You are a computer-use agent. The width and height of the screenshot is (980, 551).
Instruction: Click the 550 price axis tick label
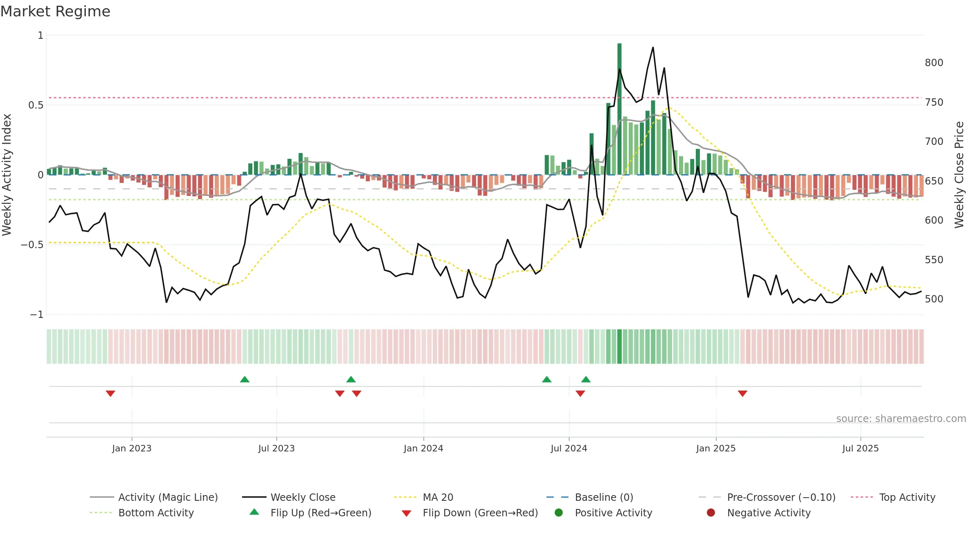tap(934, 260)
